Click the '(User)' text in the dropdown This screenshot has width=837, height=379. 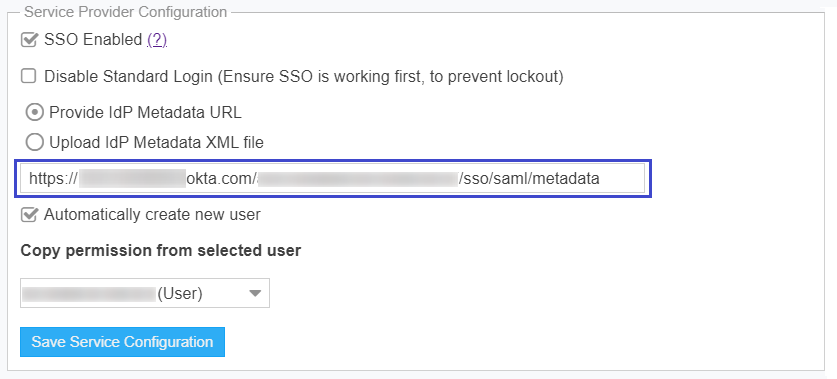[x=180, y=294]
